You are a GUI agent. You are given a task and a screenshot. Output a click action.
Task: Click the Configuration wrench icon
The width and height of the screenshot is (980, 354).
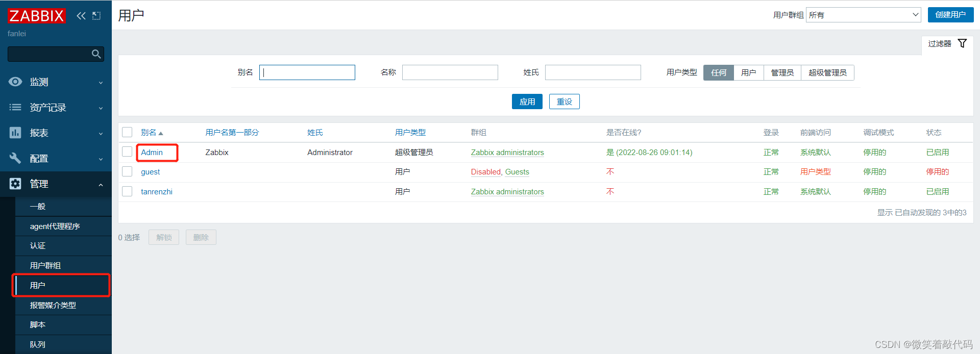point(15,158)
